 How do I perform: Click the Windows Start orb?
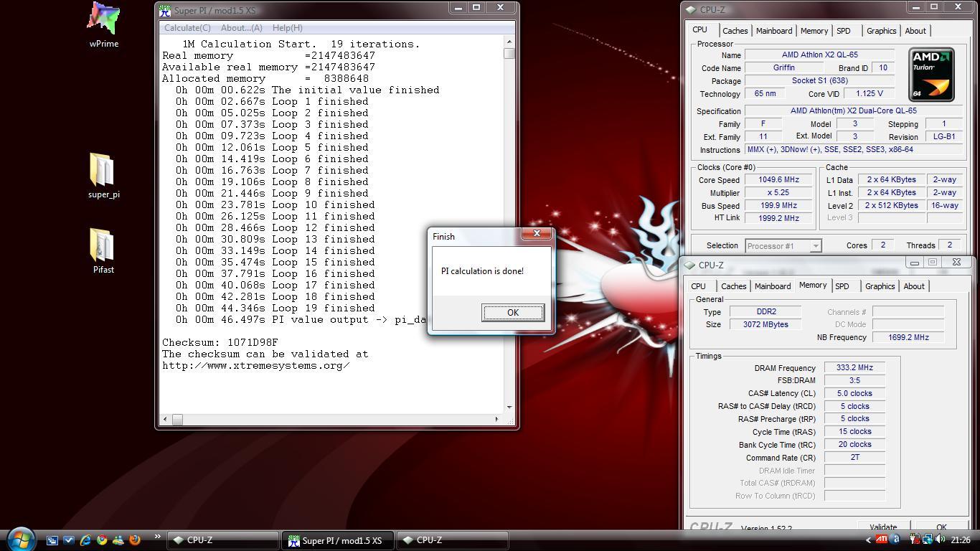pos(20,538)
